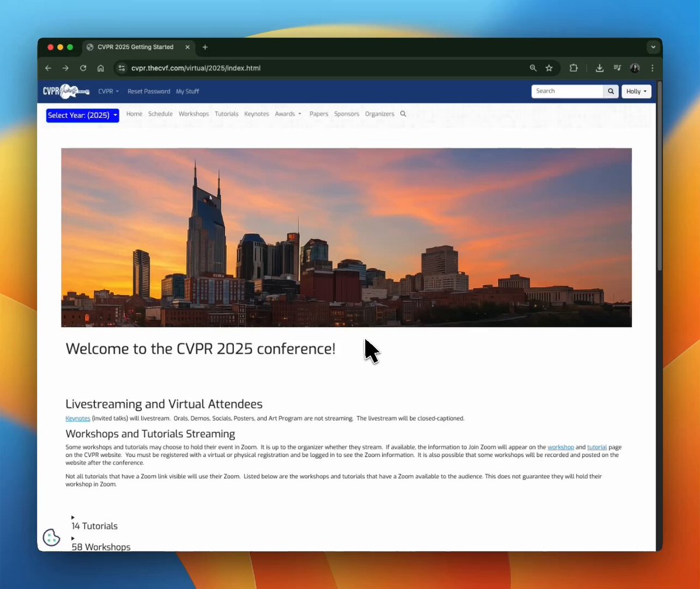Open the Schedule menu item
The image size is (700, 589).
tap(160, 114)
